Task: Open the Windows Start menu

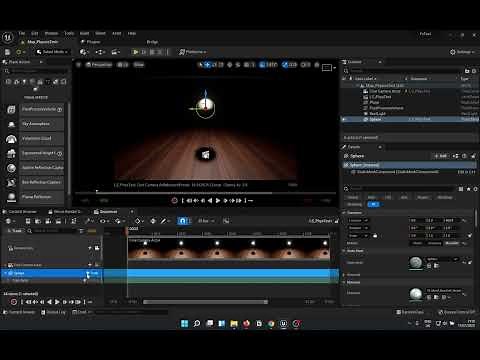Action: pyautogui.click(x=184, y=323)
